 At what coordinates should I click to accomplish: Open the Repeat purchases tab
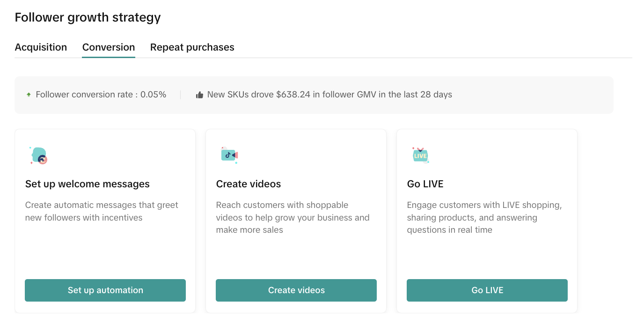point(192,47)
